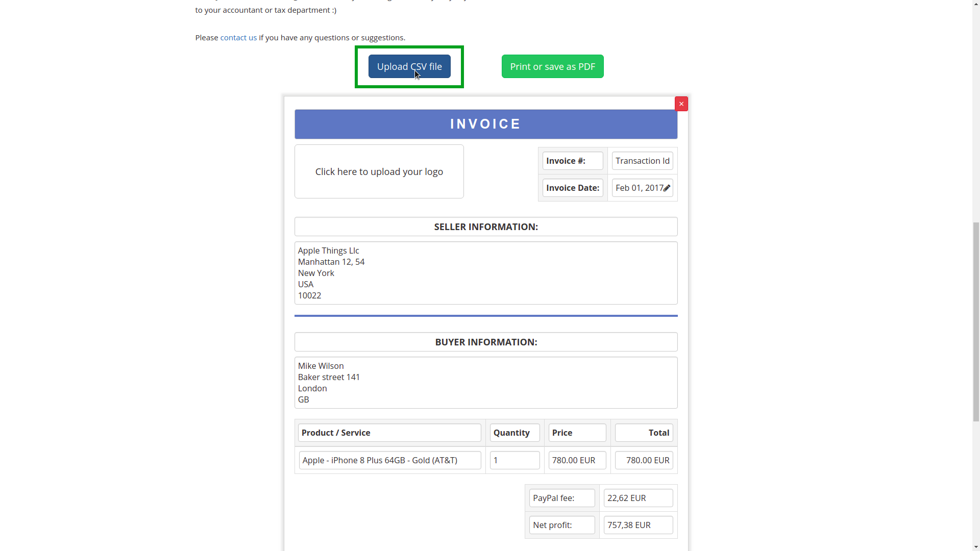Image resolution: width=980 pixels, height=551 pixels.
Task: Open the contact us link
Action: click(238, 37)
